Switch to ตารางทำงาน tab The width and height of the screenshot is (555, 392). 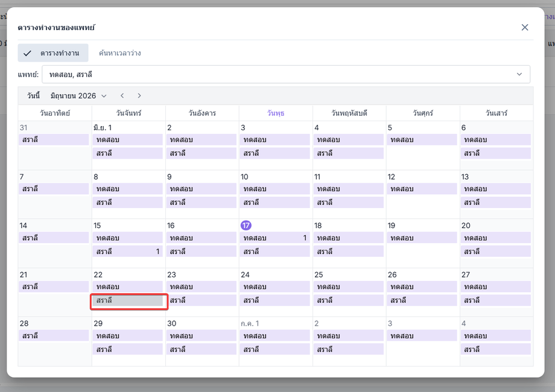pos(53,53)
